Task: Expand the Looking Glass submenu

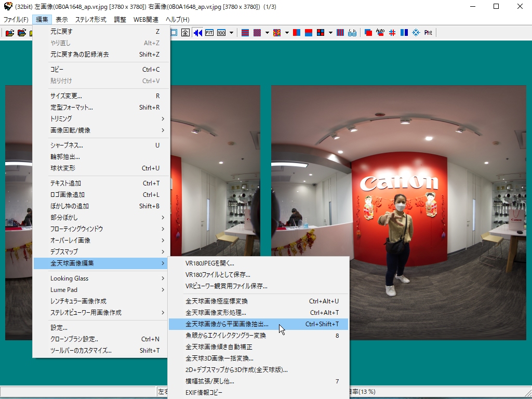Action: (x=101, y=278)
